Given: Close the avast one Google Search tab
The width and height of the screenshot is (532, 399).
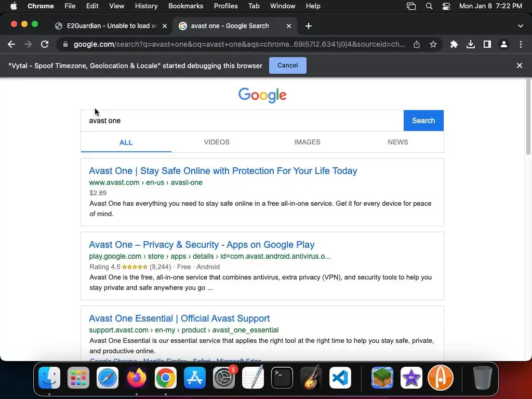Looking at the screenshot, I should point(289,26).
